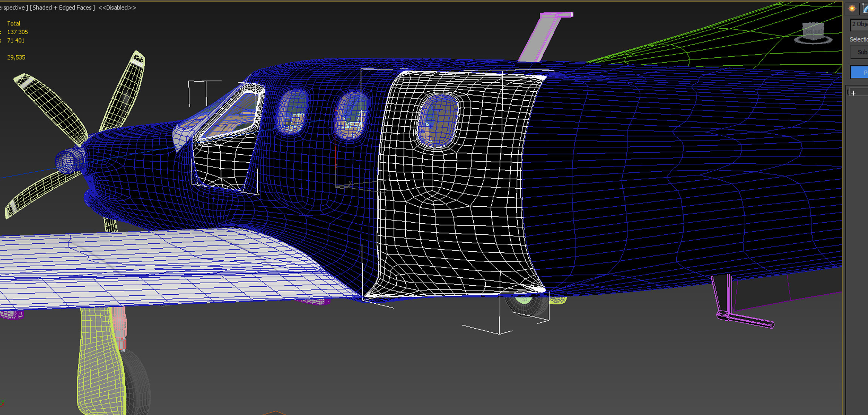Click the <<Disabled>> viewport filter label
Image resolution: width=868 pixels, height=415 pixels.
tap(117, 8)
